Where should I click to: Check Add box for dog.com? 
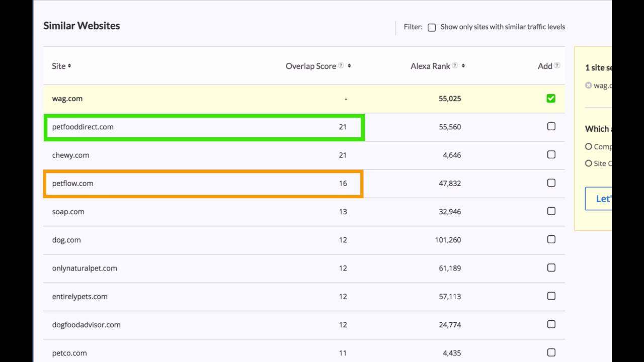551,239
